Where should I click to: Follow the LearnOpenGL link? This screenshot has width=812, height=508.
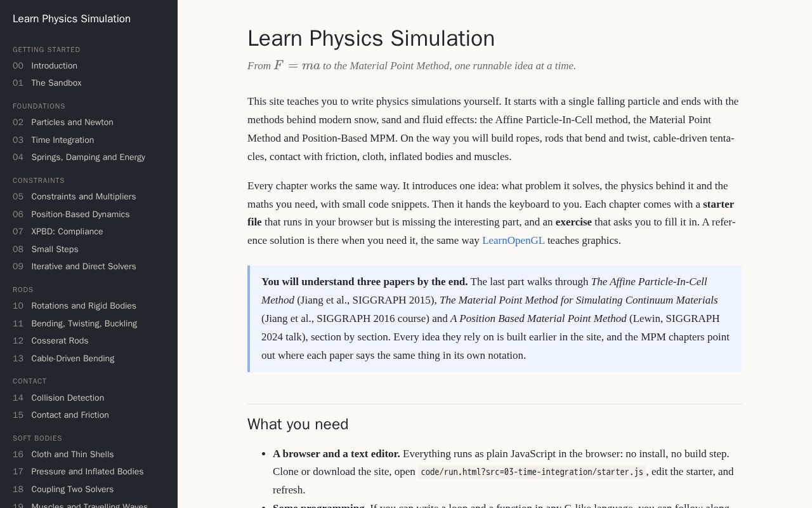pos(513,241)
